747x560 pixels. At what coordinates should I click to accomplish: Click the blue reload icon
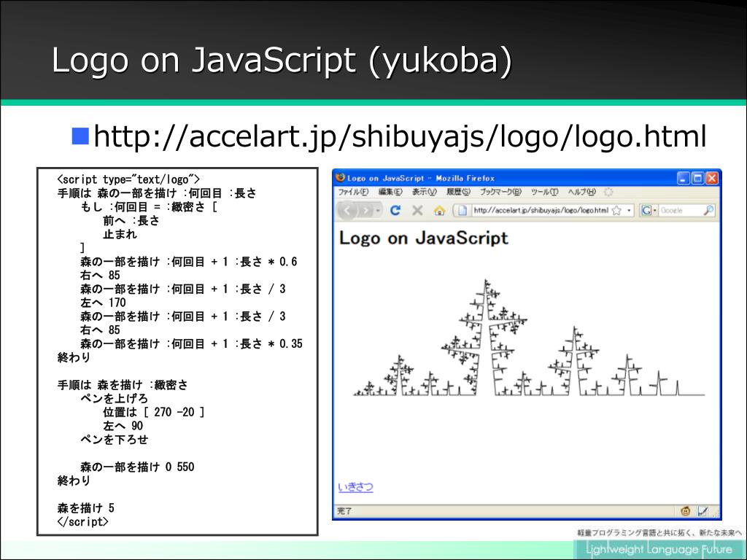click(x=395, y=210)
